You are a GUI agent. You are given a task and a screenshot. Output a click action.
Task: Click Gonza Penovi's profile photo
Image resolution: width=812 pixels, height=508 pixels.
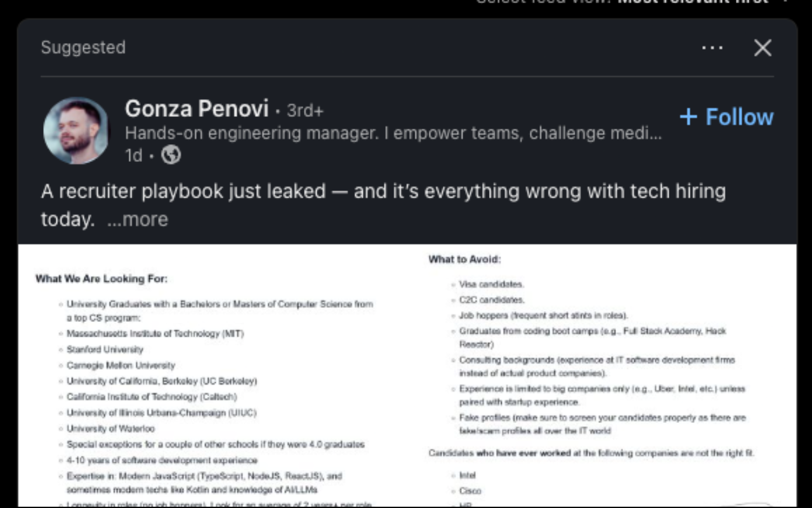click(76, 130)
